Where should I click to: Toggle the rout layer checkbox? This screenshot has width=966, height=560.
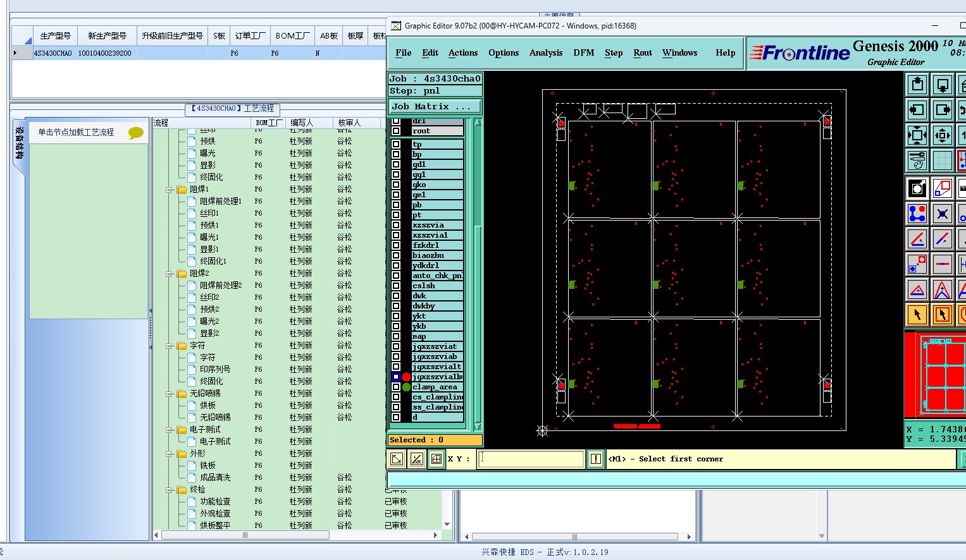coord(396,131)
